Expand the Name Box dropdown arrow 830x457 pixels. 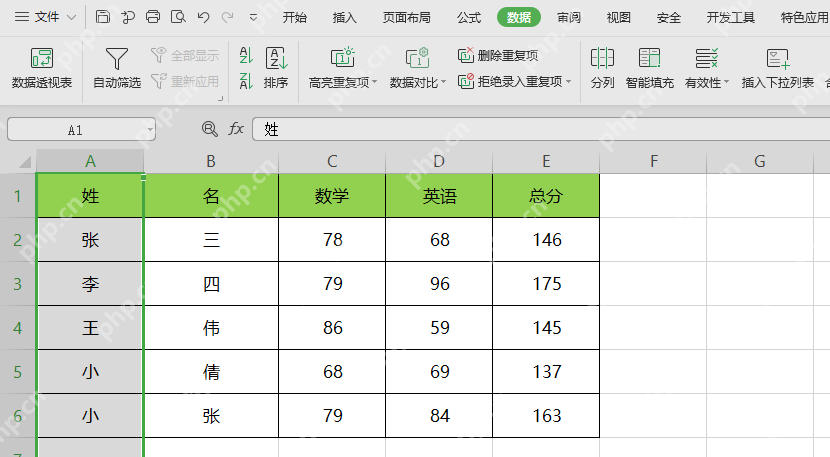[150, 130]
